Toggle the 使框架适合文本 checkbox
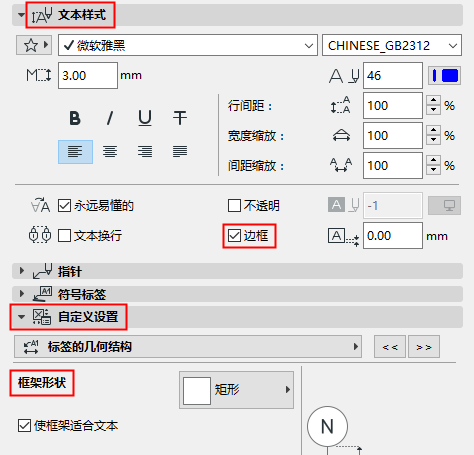 coord(24,426)
